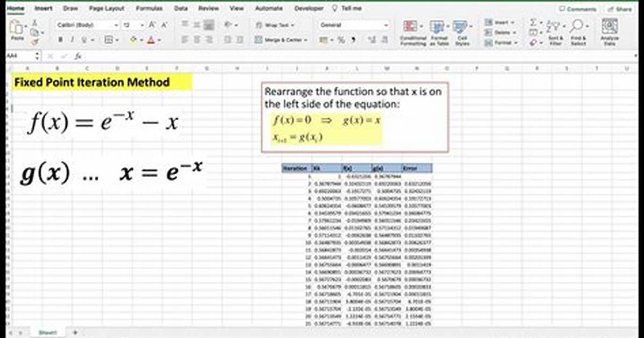
Task: Click Delete cells button
Action: click(x=500, y=32)
